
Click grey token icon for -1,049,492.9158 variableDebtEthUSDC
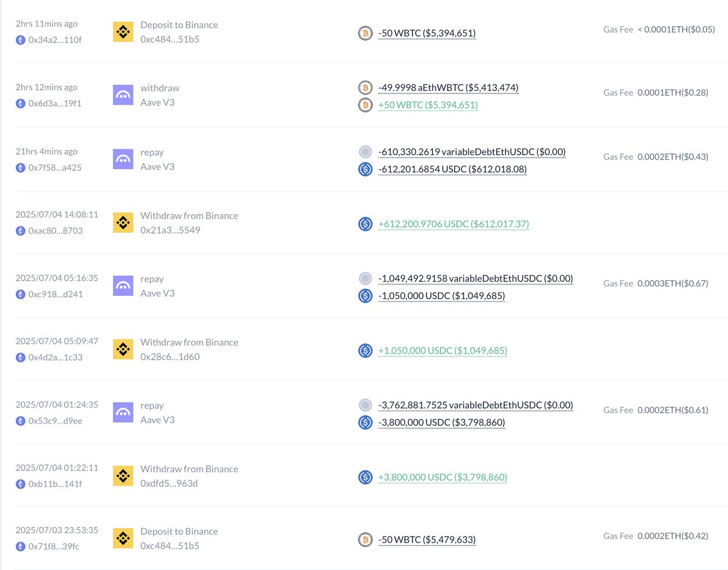coord(365,278)
